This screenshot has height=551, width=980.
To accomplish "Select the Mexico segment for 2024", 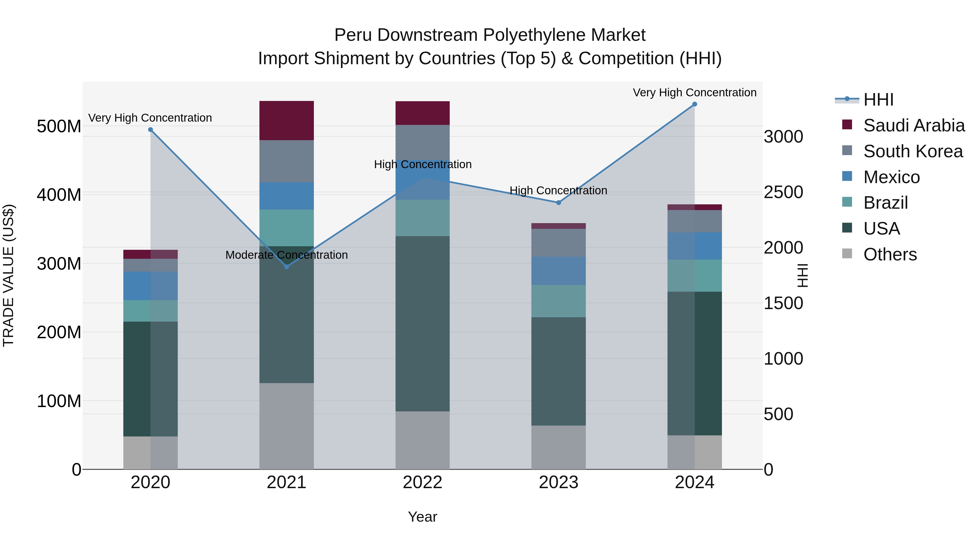I will pos(695,246).
